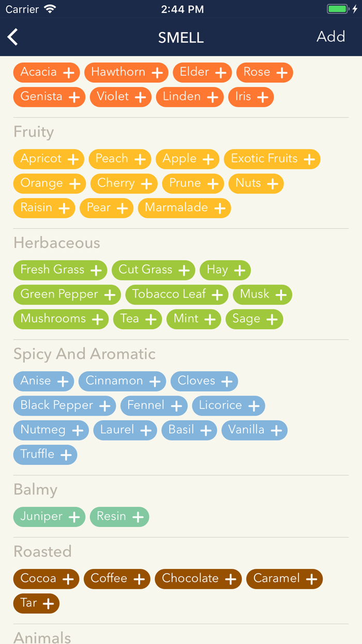Tap plus icon on Exotic Fruits tag
Viewport: 362px width, 644px height.
tap(309, 159)
